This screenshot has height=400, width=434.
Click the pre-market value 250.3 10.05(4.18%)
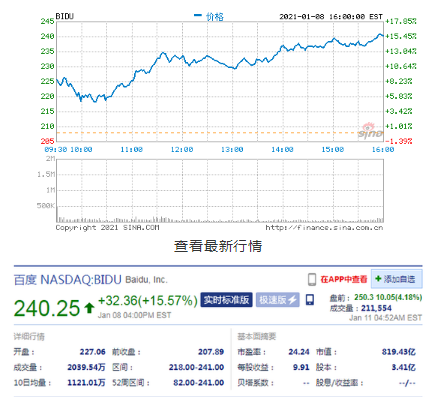388,297
